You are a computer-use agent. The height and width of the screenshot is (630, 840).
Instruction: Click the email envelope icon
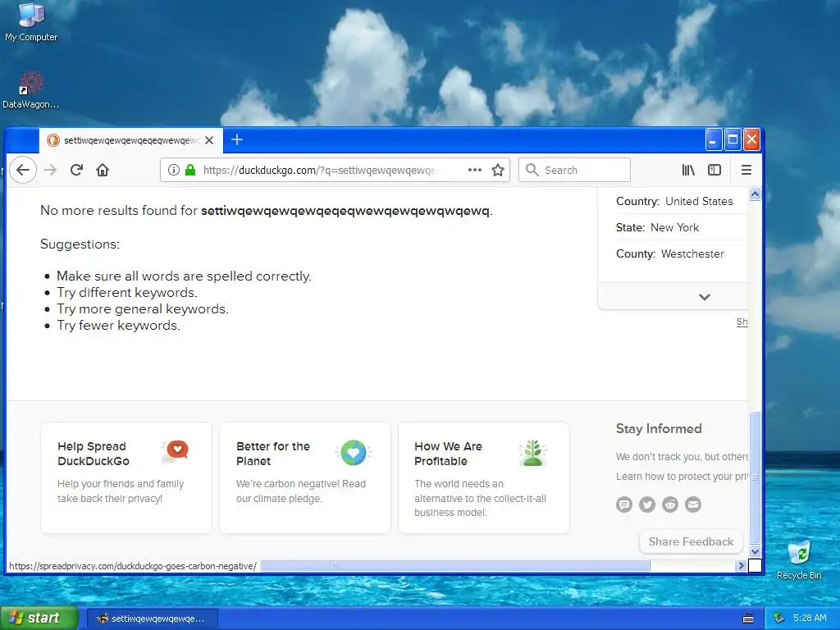point(693,504)
